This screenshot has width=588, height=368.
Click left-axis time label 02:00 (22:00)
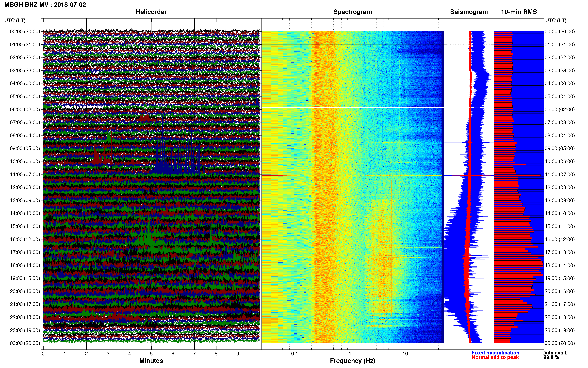click(25, 57)
